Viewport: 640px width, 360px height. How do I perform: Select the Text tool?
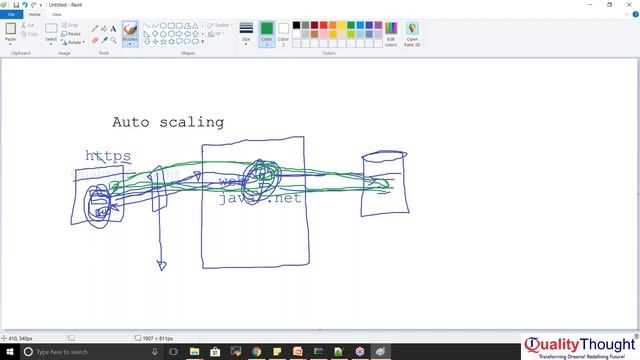pos(113,29)
